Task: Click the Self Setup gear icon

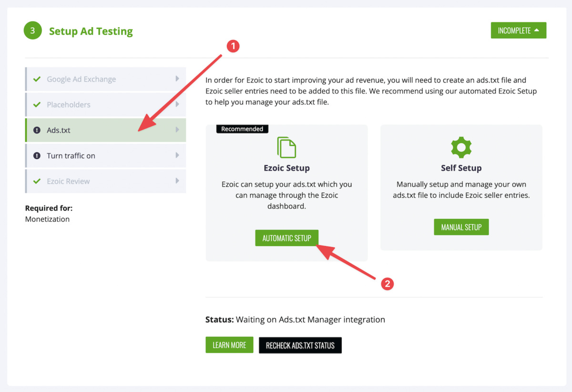Action: 461,147
